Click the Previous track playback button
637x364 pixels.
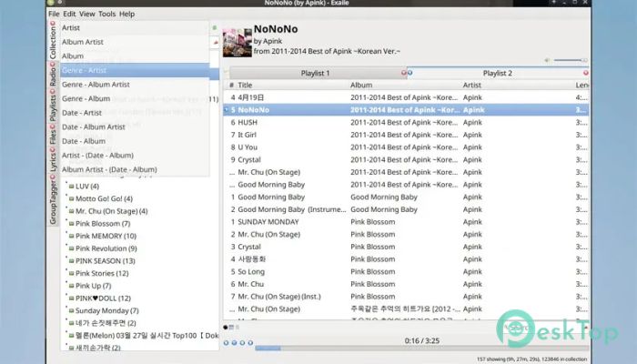pyautogui.click(x=227, y=342)
